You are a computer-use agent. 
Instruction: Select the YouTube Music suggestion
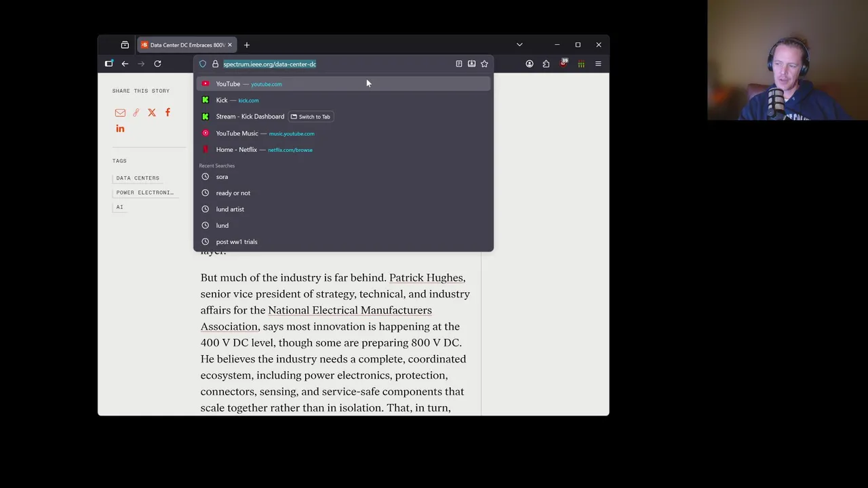344,134
